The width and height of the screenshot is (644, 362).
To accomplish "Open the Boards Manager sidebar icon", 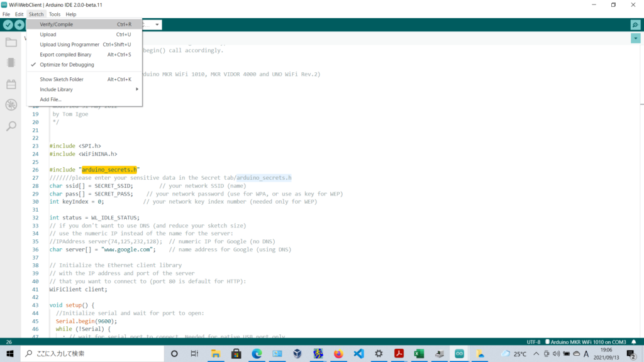I will tap(11, 63).
